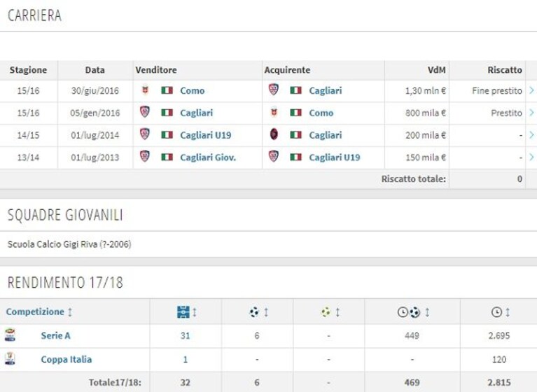Sort table by Competizione header
The width and height of the screenshot is (537, 392).
(x=35, y=311)
